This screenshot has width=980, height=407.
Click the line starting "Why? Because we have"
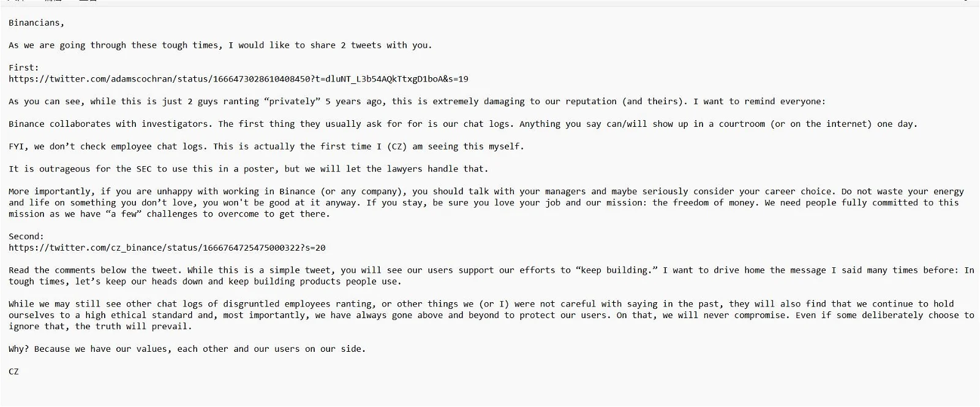(187, 349)
